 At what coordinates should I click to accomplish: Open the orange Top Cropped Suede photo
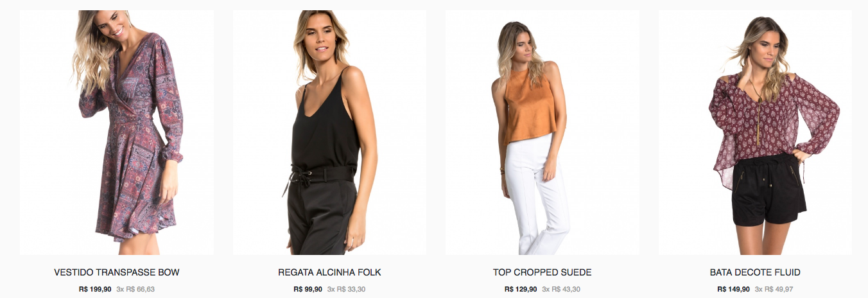(x=542, y=132)
